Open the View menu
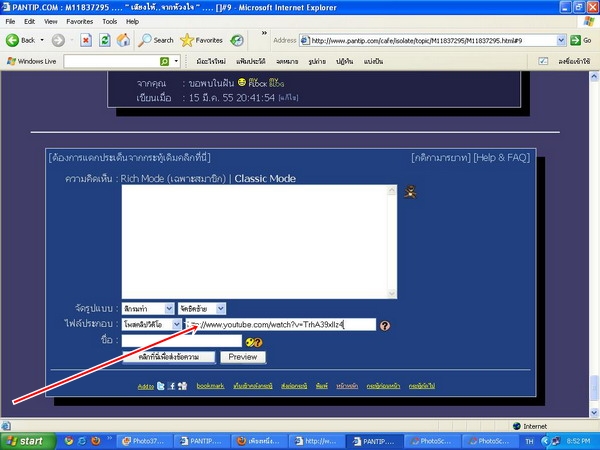The image size is (600, 450). point(51,21)
